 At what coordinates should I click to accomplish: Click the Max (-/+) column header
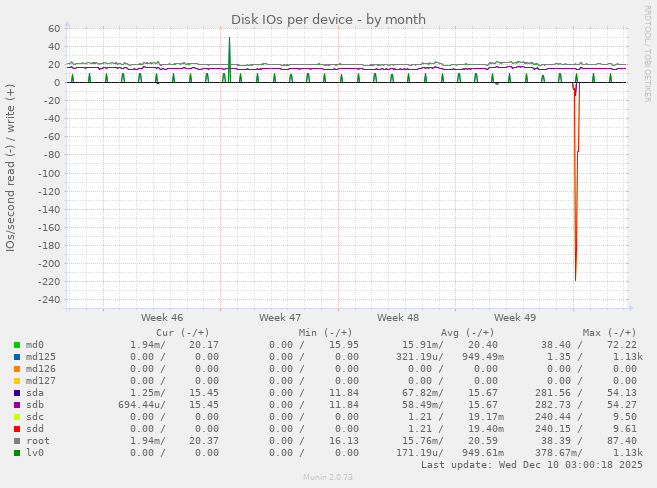(x=609, y=333)
